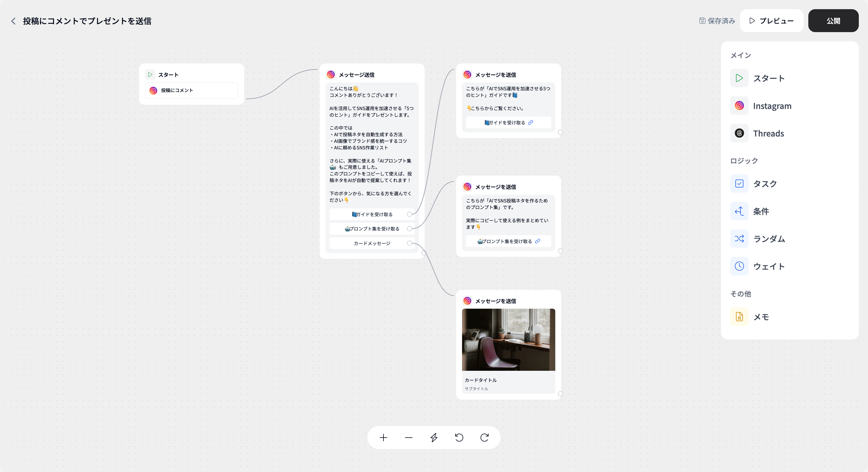Add a Threads block from the sidebar
This screenshot has width=868, height=472.
768,133
